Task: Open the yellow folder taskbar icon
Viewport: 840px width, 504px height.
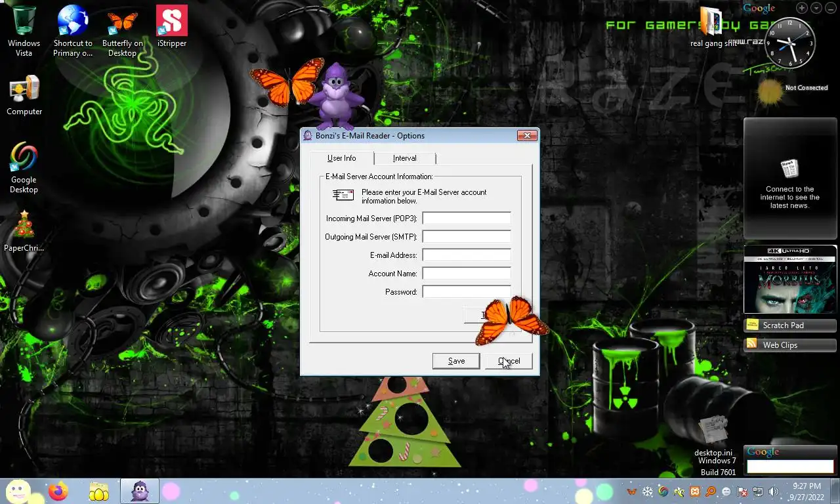Action: point(98,491)
